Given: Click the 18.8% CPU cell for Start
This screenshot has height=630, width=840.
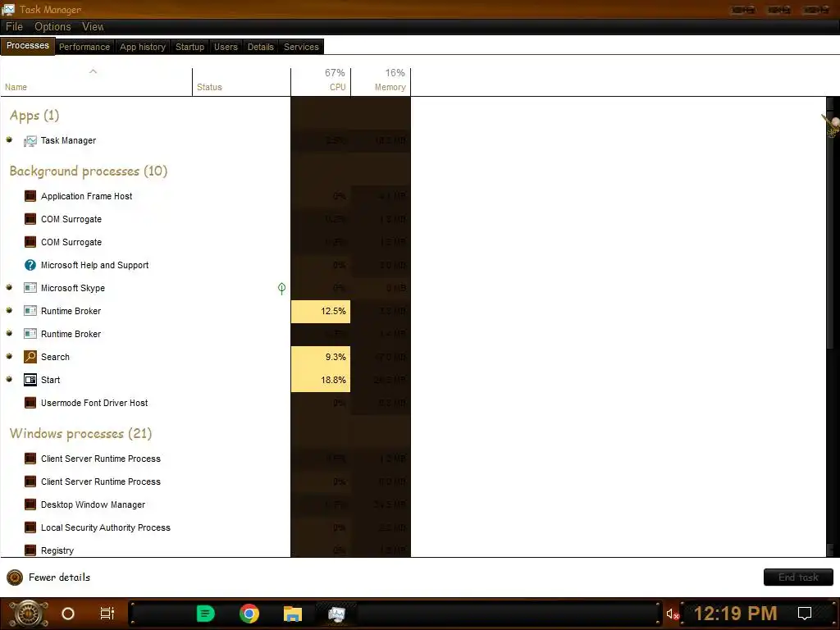Looking at the screenshot, I should point(321,380).
